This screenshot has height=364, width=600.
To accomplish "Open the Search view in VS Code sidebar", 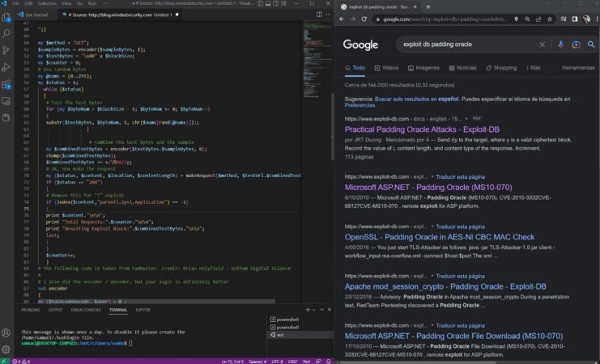I will (x=6, y=34).
